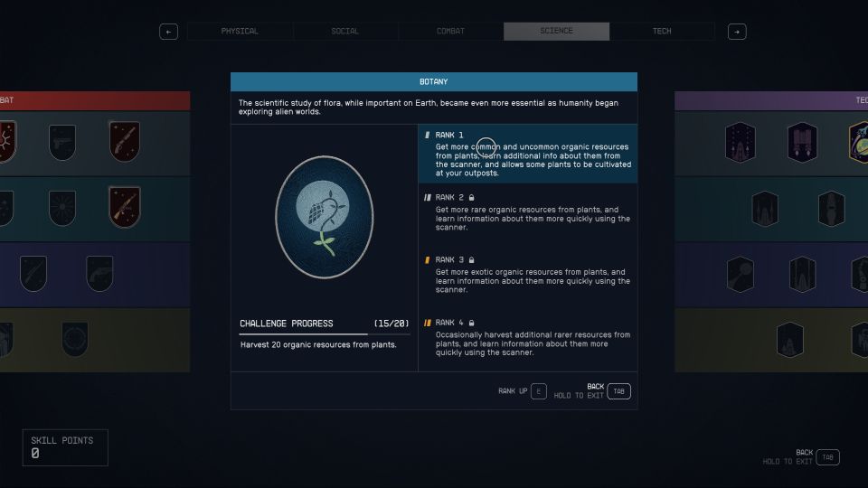Select the Rank 3 label
This screenshot has height=488, width=868.
tap(449, 260)
